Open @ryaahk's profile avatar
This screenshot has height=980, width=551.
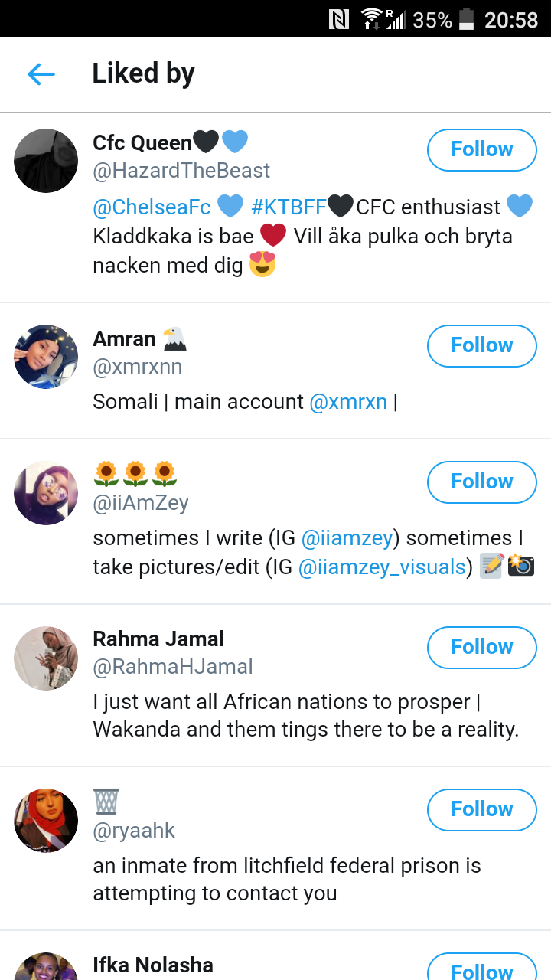pyautogui.click(x=46, y=821)
